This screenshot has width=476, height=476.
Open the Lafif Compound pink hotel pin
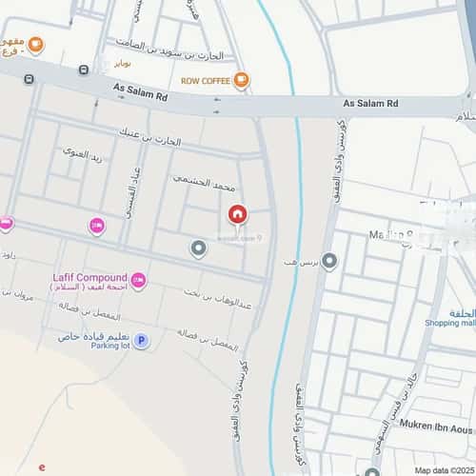click(x=138, y=281)
